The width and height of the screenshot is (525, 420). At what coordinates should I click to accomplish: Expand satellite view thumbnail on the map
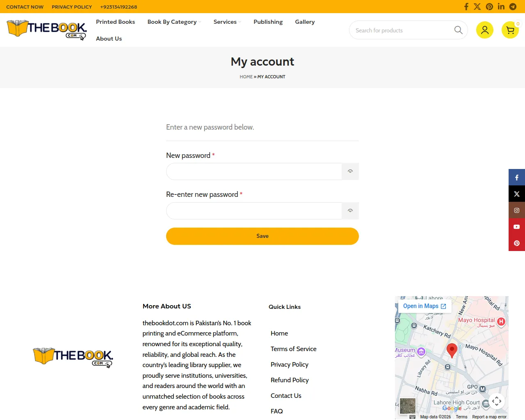pos(407,405)
